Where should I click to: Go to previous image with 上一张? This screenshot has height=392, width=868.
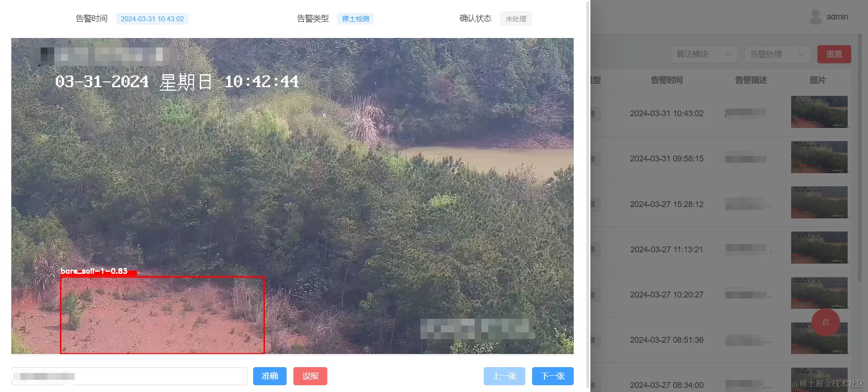[x=505, y=376]
